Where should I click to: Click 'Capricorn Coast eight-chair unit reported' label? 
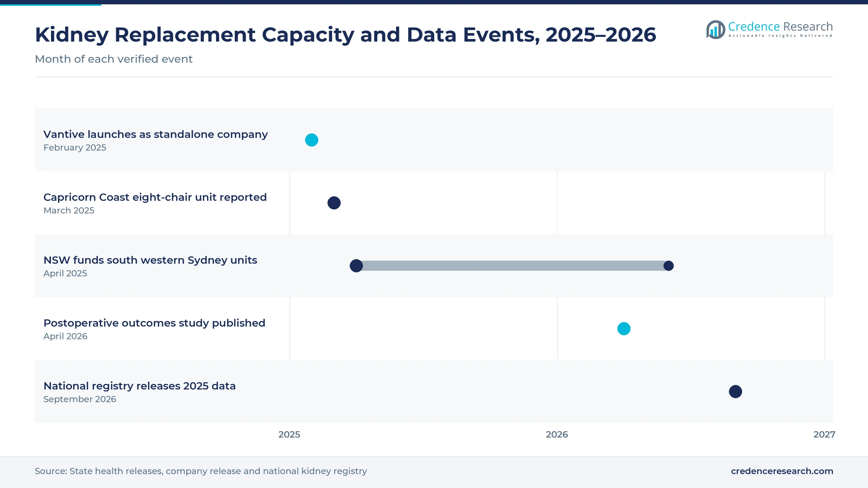click(155, 197)
